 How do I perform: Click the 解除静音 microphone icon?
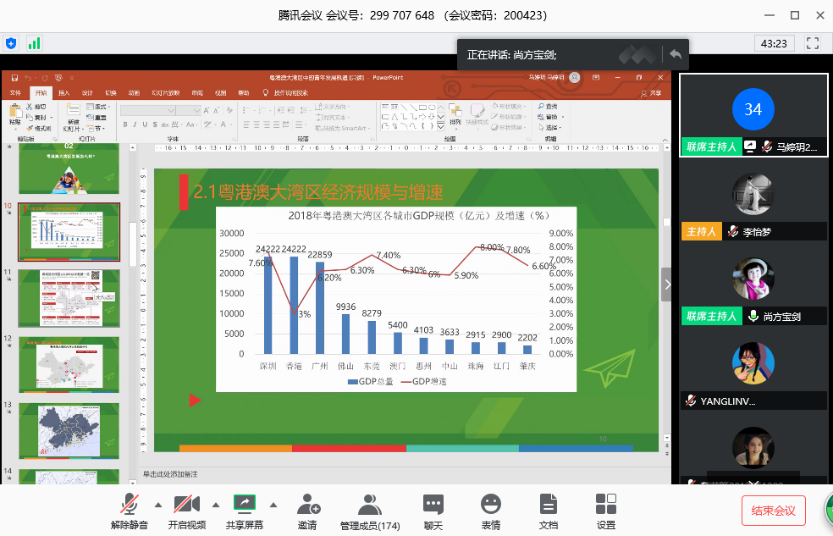point(129,504)
